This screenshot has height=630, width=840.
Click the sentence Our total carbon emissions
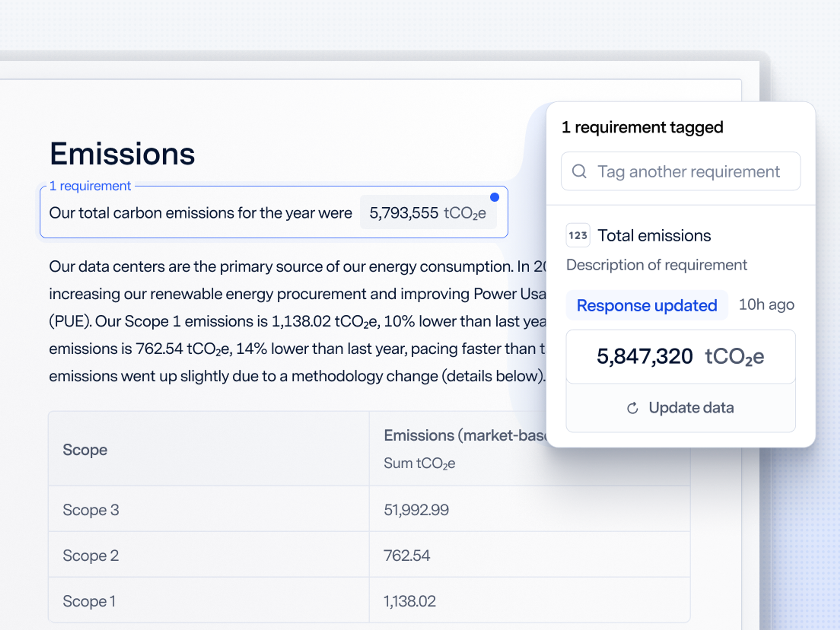pyautogui.click(x=201, y=213)
